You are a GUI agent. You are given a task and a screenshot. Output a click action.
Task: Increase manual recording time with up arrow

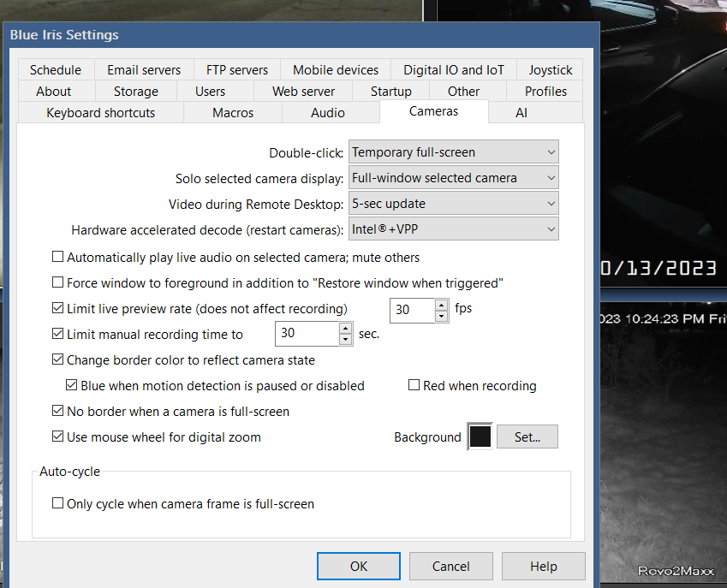pyautogui.click(x=345, y=329)
